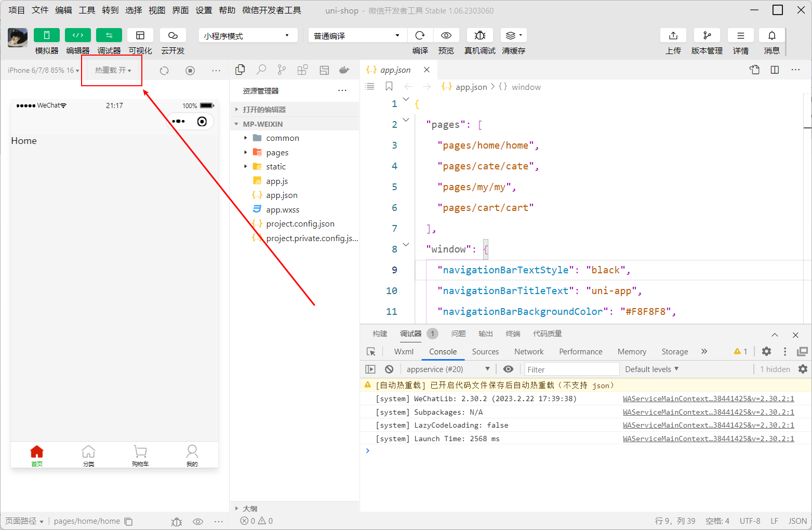Restart the simulator with the refresh icon
Screen dimensions: 812x530
click(164, 70)
